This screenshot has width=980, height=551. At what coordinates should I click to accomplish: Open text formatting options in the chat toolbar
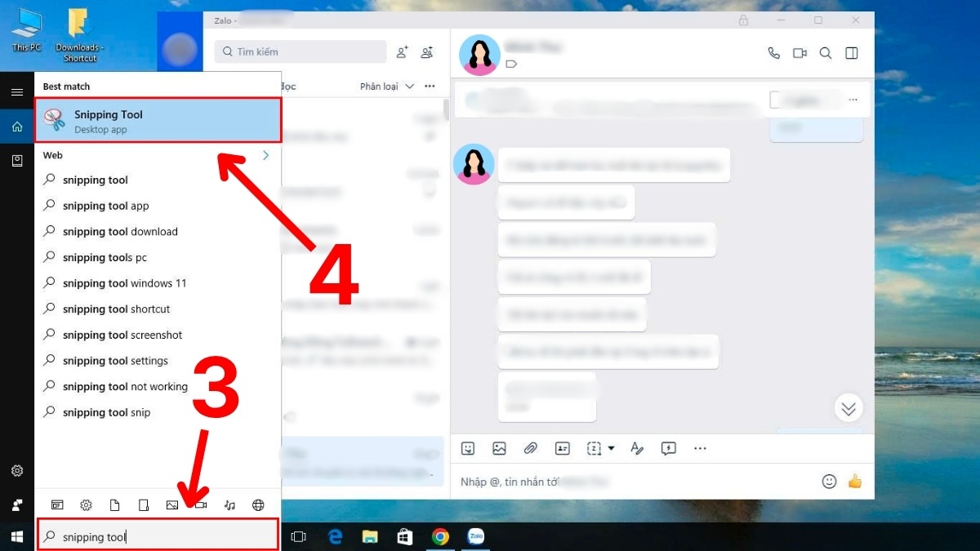[637, 448]
